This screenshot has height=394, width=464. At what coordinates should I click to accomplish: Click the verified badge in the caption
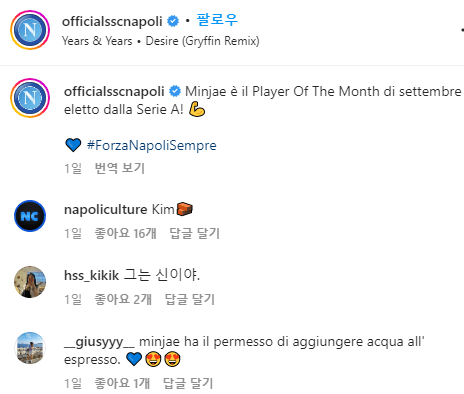pos(175,91)
